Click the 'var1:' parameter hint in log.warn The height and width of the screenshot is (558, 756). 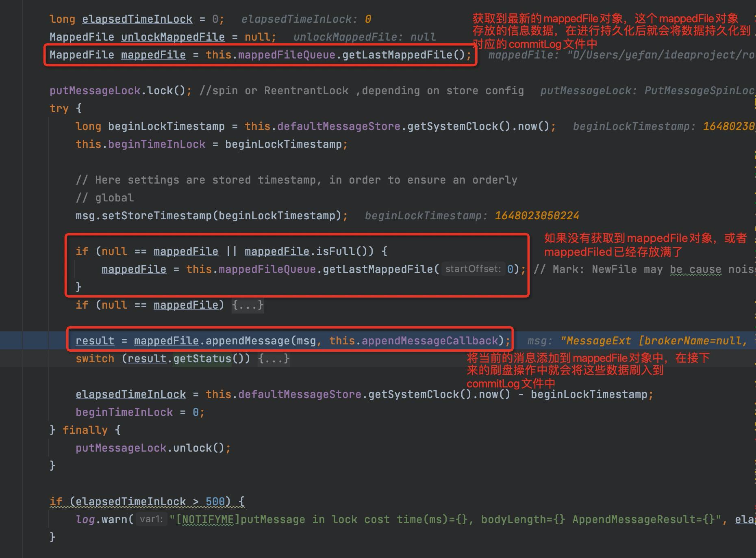(x=151, y=519)
